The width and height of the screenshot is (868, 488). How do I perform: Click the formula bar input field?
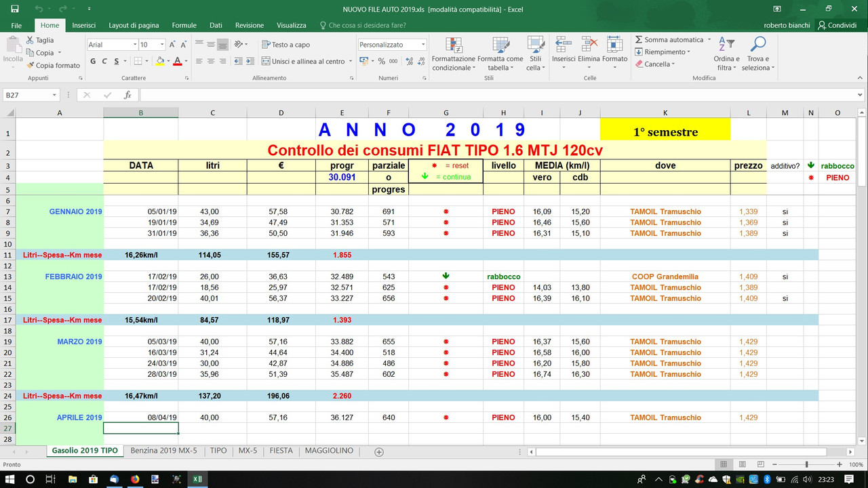[x=498, y=95]
